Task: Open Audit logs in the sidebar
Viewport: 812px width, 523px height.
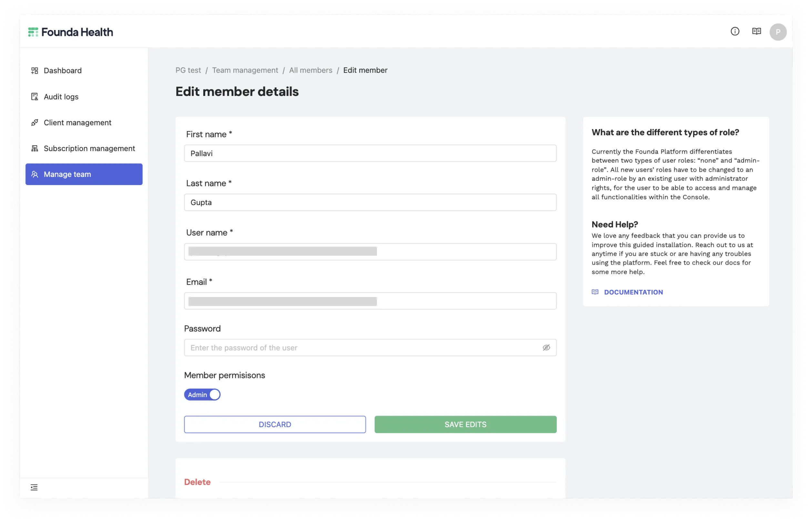Action: (84, 97)
